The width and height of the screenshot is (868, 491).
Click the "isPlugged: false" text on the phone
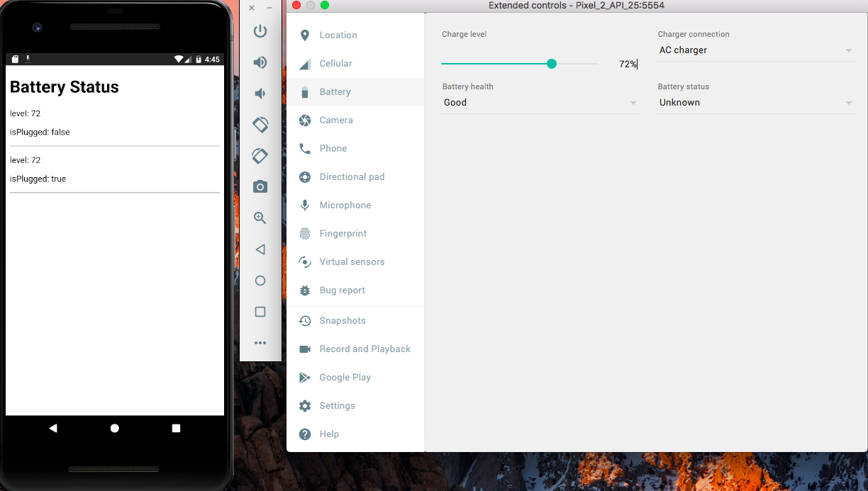pyautogui.click(x=40, y=132)
